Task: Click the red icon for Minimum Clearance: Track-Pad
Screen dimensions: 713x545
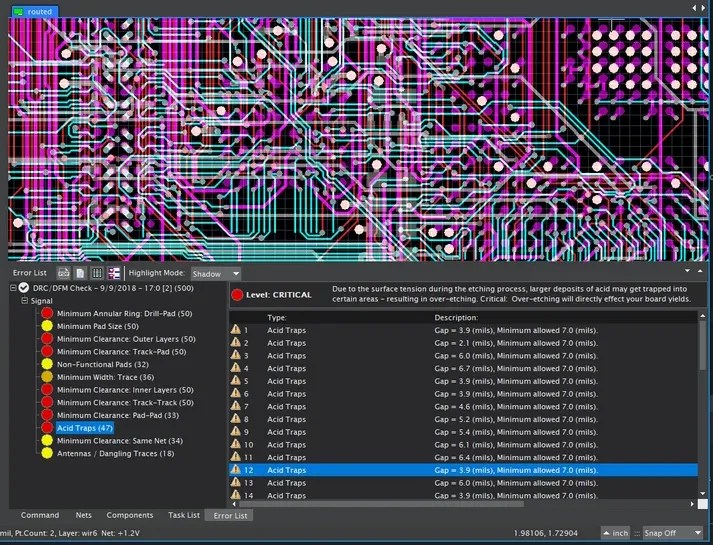Action: coord(47,351)
